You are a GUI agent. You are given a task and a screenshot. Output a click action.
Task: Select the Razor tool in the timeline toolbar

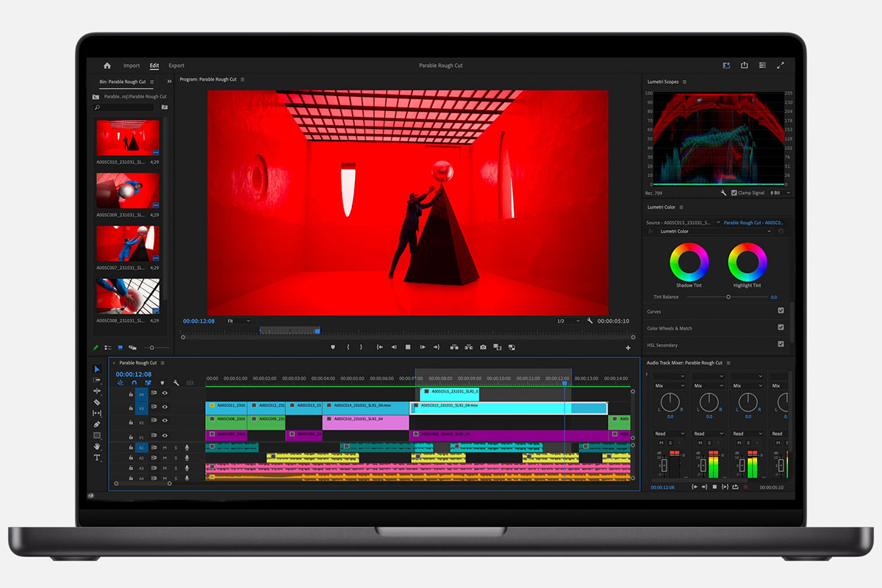coord(97,402)
